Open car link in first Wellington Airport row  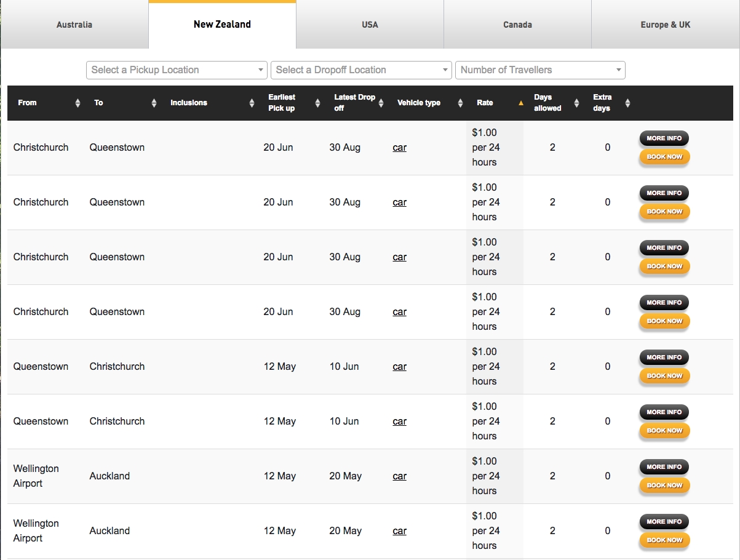[x=400, y=476]
